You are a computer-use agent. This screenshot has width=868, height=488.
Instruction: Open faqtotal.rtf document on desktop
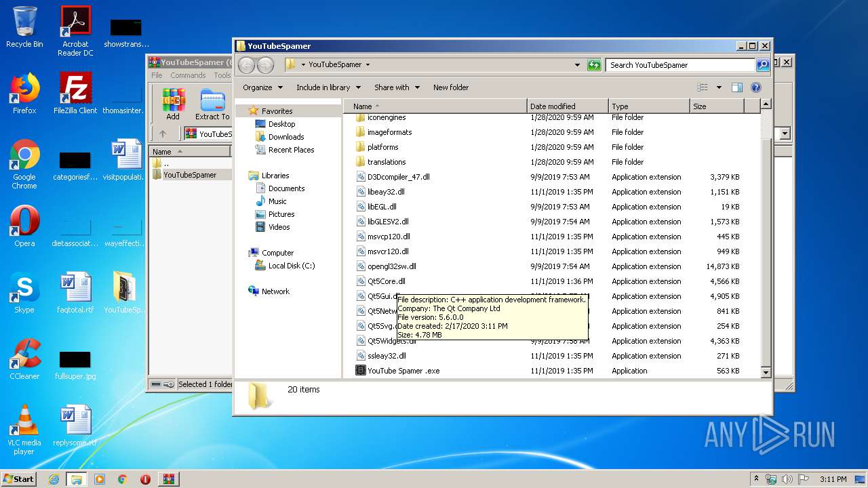tap(75, 293)
